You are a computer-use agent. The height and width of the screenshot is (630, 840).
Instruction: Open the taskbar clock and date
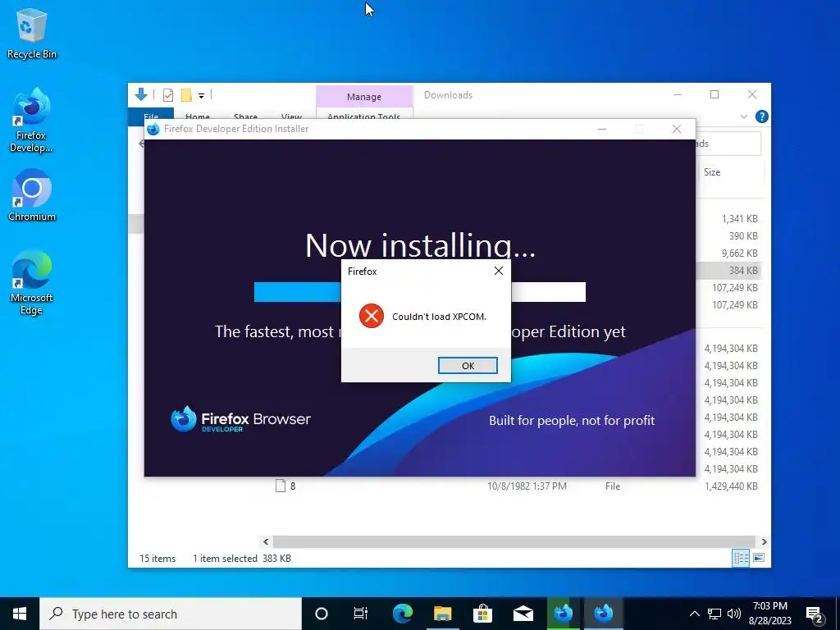tap(769, 614)
